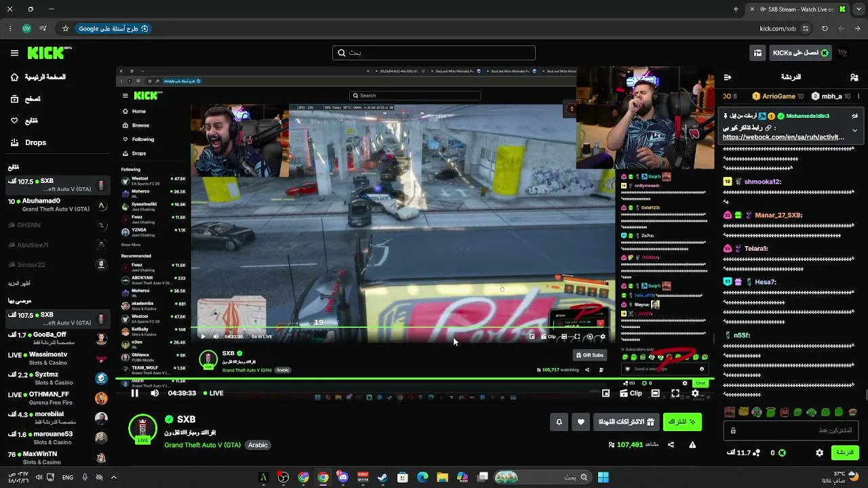The image size is (868, 488).
Task: Report the stream with the warning icon
Action: tap(692, 445)
